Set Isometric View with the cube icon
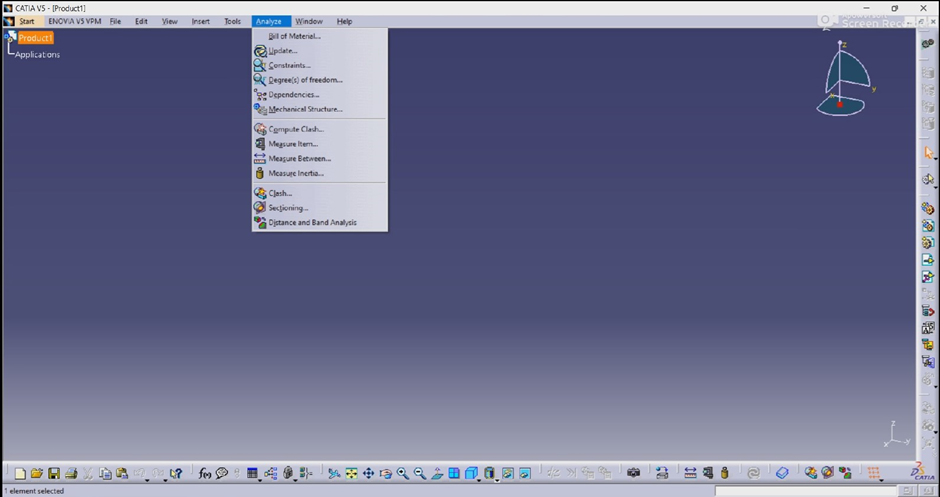 tap(471, 473)
